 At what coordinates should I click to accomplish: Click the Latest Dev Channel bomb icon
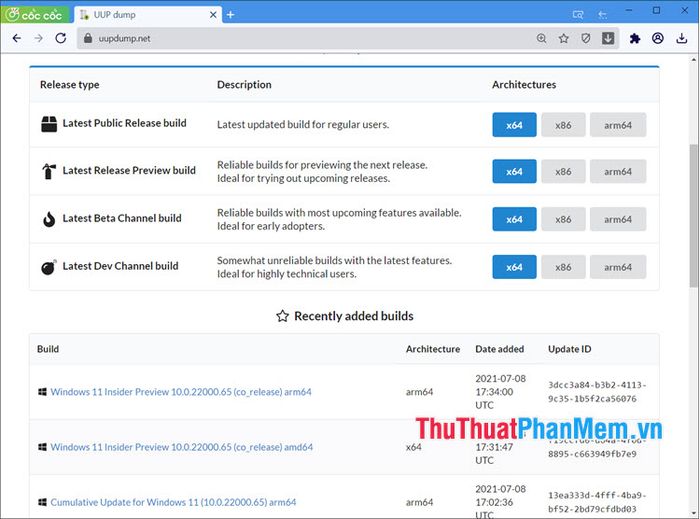(x=49, y=267)
